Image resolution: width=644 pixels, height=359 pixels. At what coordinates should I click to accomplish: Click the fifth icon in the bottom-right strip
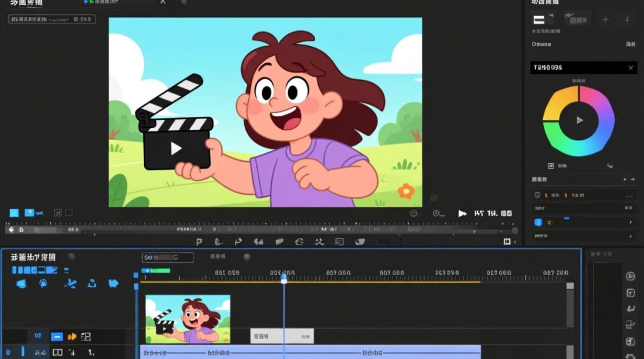point(631,342)
